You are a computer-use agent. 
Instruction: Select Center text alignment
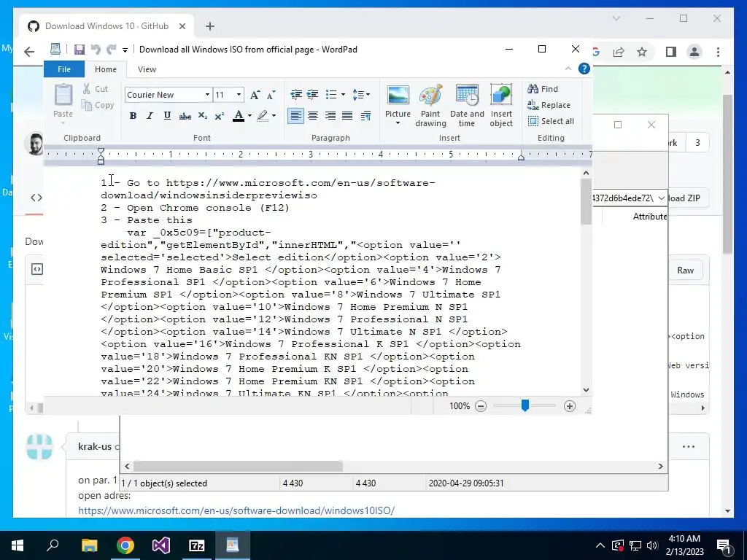313,116
